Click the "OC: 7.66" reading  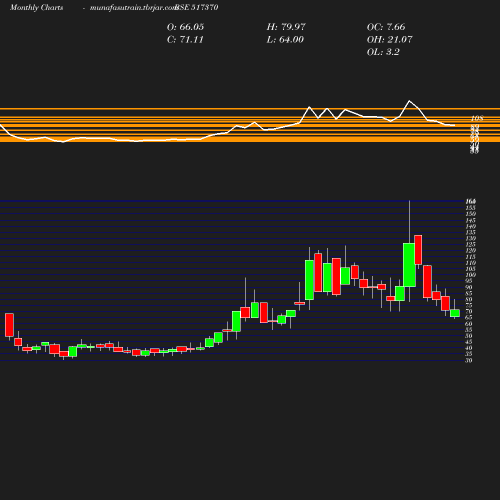[x=386, y=27]
